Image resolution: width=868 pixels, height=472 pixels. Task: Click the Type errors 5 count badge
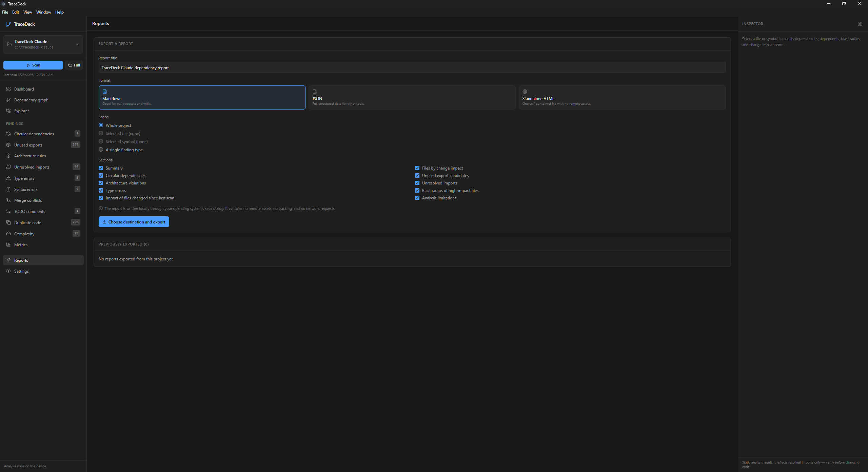[x=77, y=178]
